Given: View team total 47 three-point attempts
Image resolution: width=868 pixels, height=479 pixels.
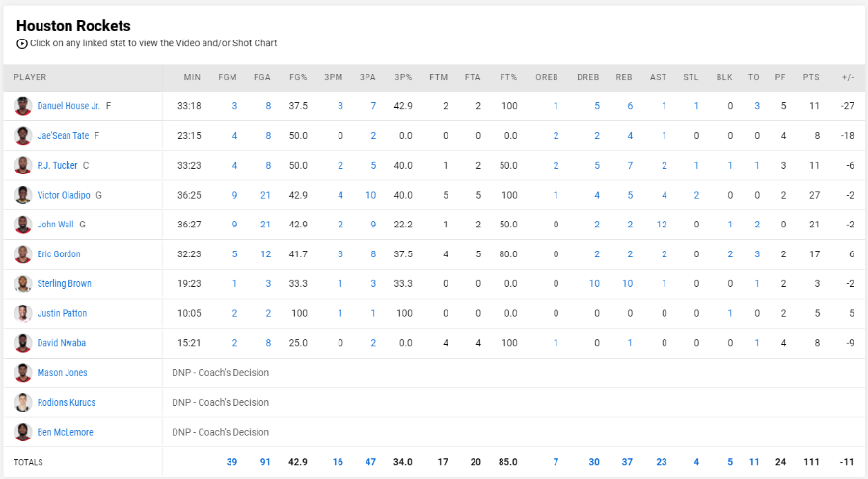Looking at the screenshot, I should click(371, 462).
